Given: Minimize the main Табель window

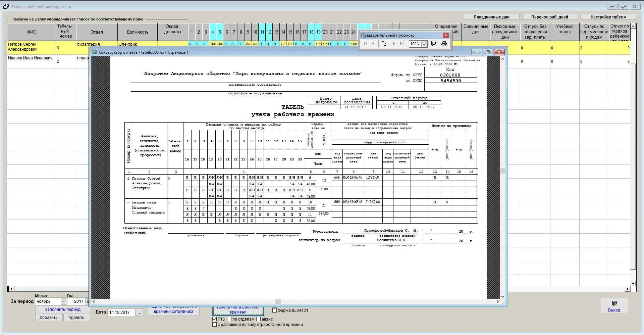Looking at the screenshot, I should click(612, 7).
